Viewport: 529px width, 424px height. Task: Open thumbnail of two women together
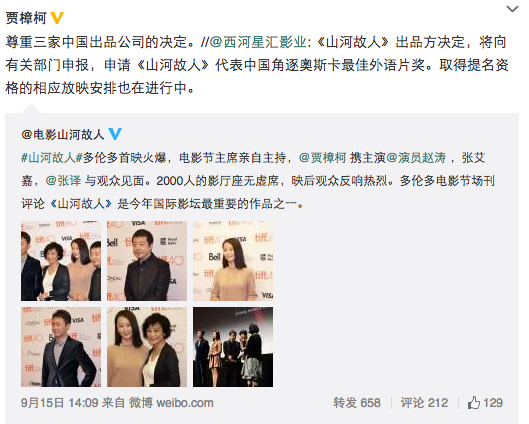147,347
